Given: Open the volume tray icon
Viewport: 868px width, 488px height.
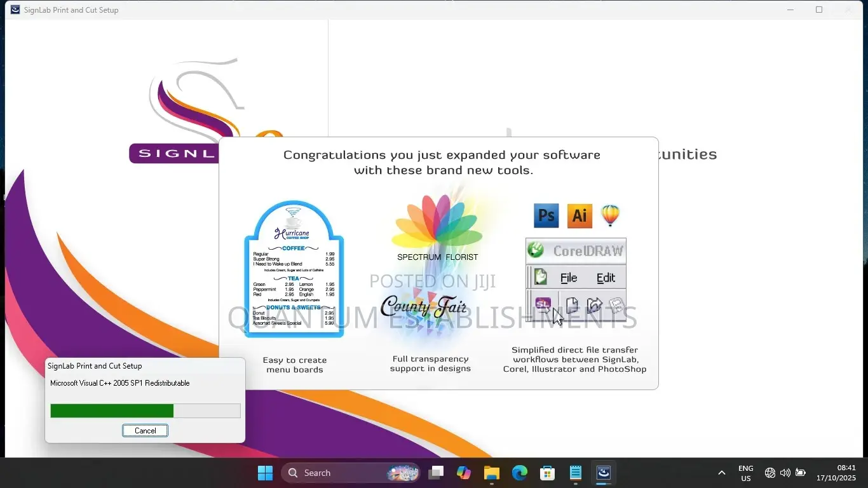Looking at the screenshot, I should tap(785, 473).
